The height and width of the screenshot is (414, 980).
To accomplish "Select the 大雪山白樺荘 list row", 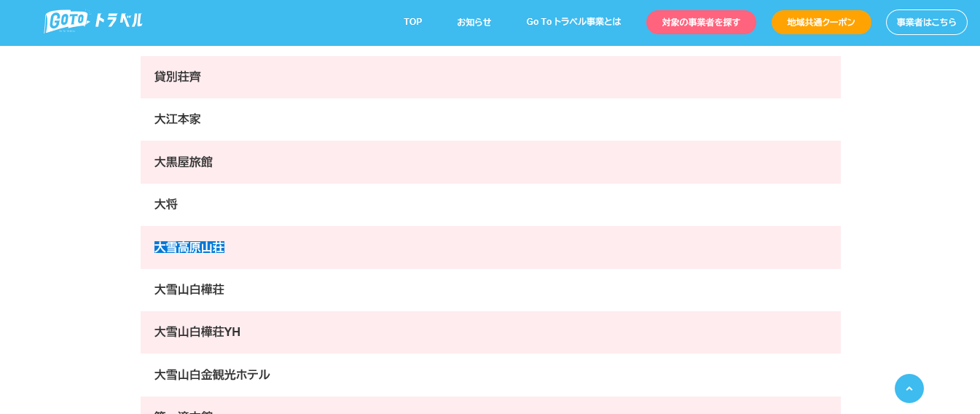I will [x=490, y=290].
